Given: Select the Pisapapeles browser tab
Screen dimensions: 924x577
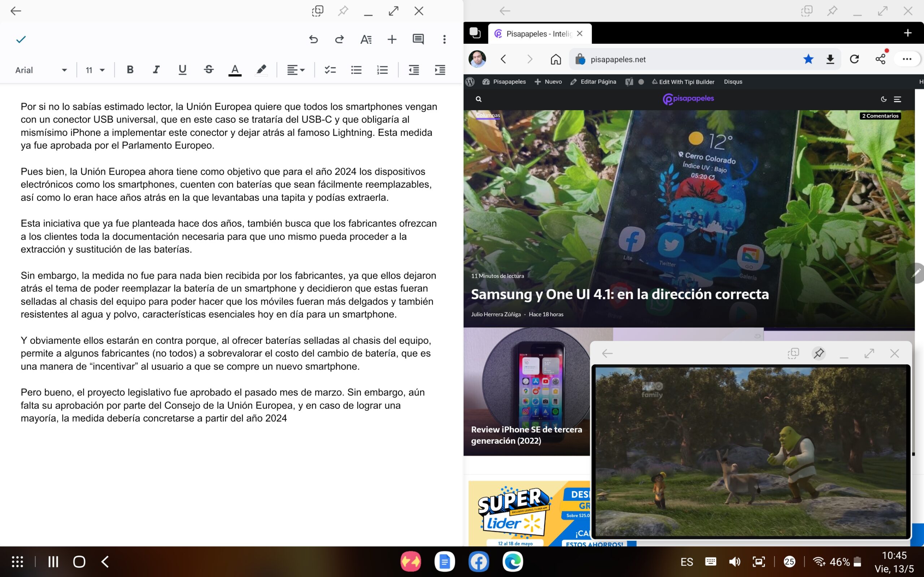Looking at the screenshot, I should point(538,34).
